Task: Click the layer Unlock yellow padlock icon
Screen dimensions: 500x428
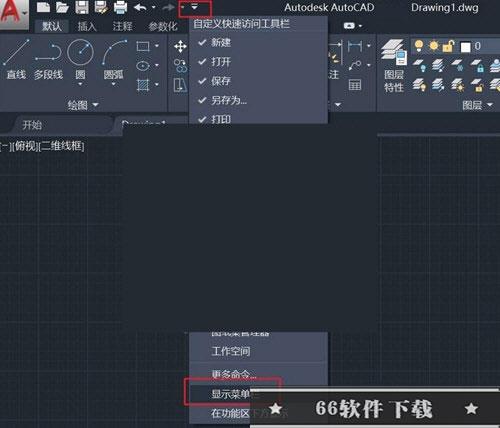Action: point(477,85)
